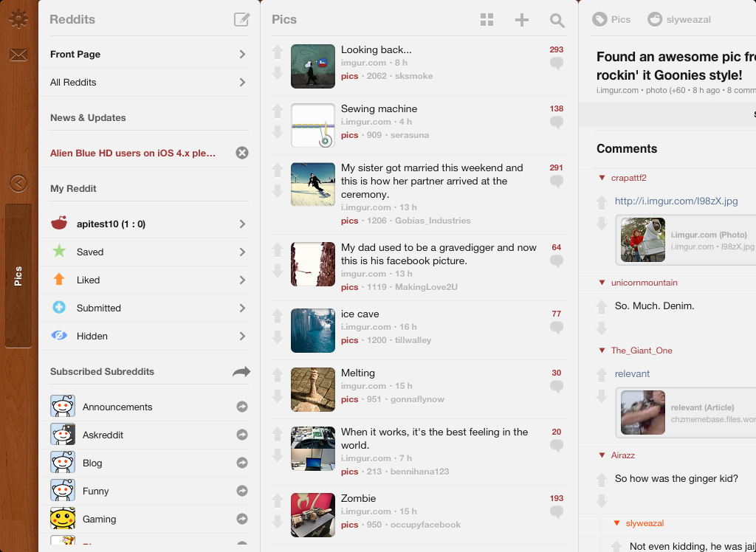
Task: Select the vertical Pics tab
Action: 18,276
